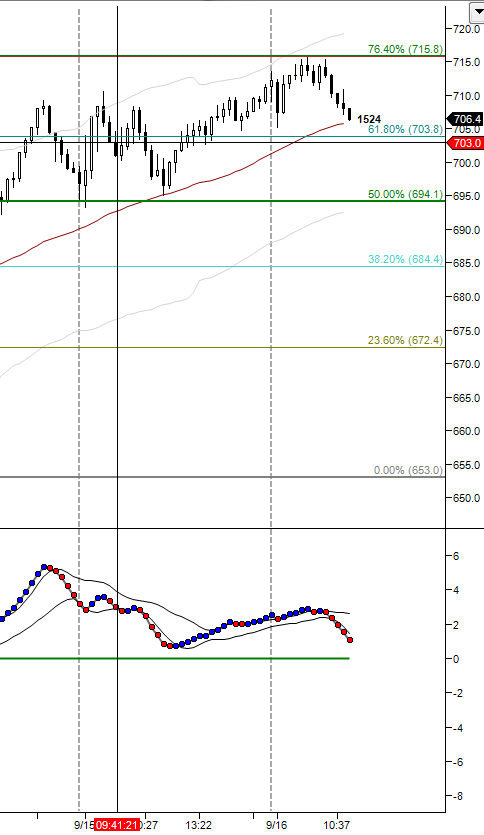Click the red 703.0 price marker
Viewport: 484px width, 835px height.
pos(467,143)
